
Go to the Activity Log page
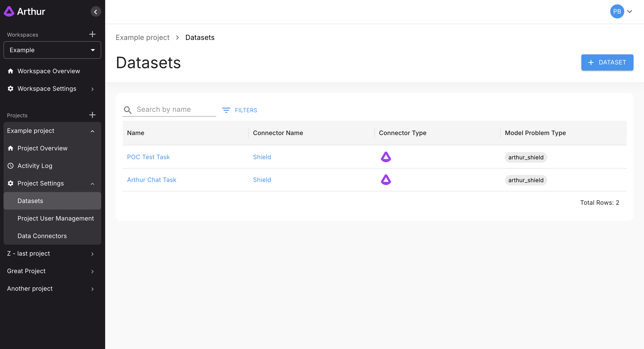click(x=35, y=166)
